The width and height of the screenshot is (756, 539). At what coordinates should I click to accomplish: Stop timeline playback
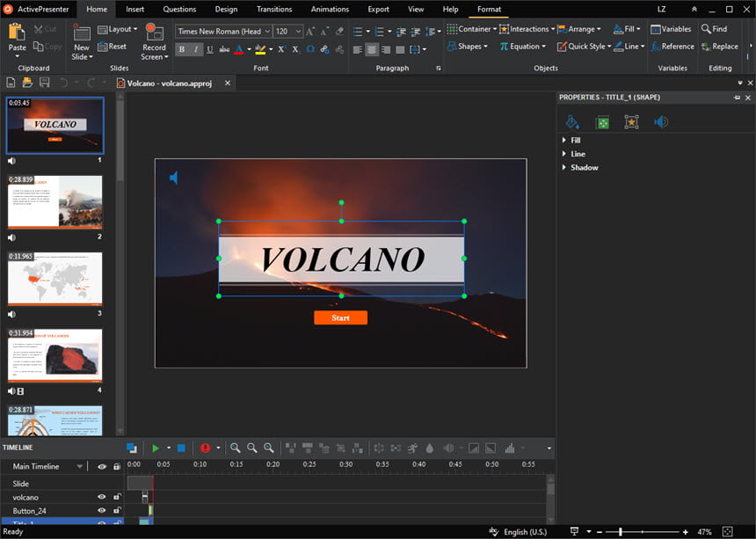(x=181, y=448)
